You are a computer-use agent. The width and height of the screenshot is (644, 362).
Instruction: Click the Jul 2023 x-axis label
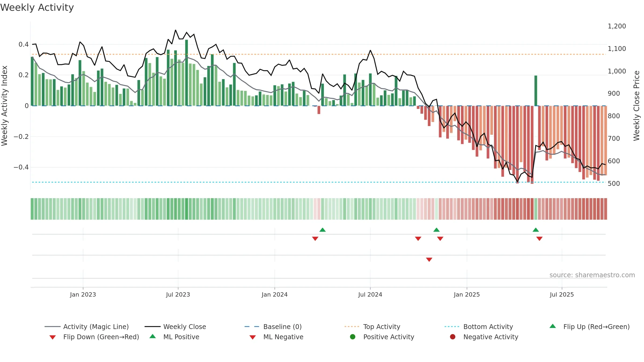178,295
